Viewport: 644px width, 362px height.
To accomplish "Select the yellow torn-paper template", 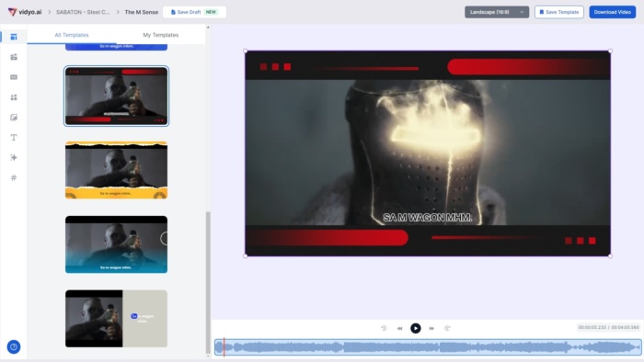I will [116, 170].
